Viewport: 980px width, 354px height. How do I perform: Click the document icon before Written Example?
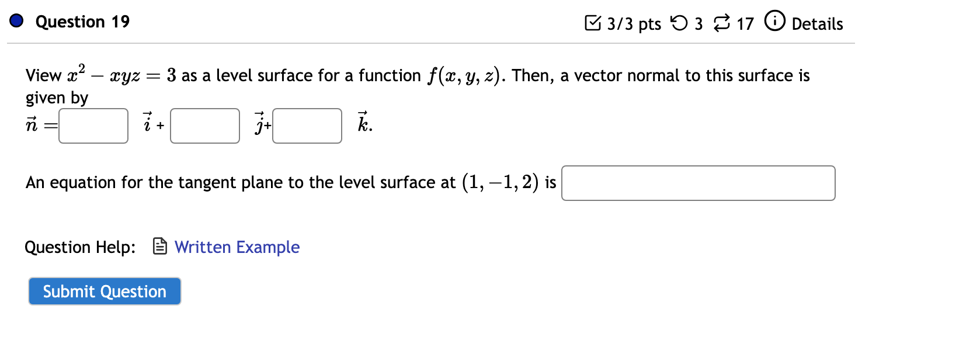[x=159, y=247]
